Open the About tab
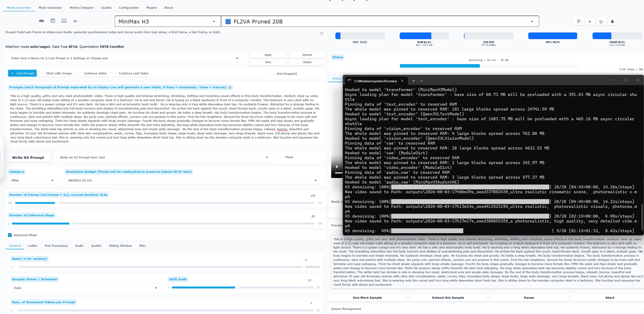Image resolution: width=644 pixels, height=314 pixels. [169, 8]
